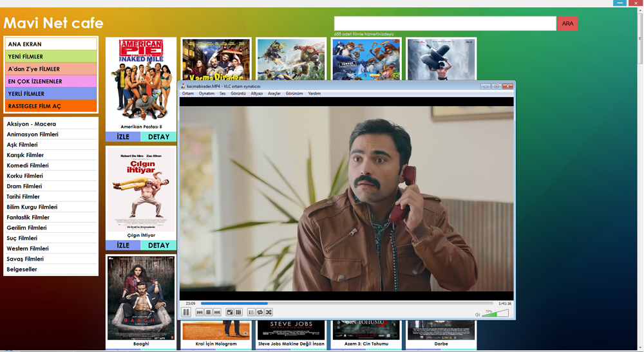This screenshot has height=352, width=644.
Task: Stop playback in VLC player
Action: pos(208,312)
